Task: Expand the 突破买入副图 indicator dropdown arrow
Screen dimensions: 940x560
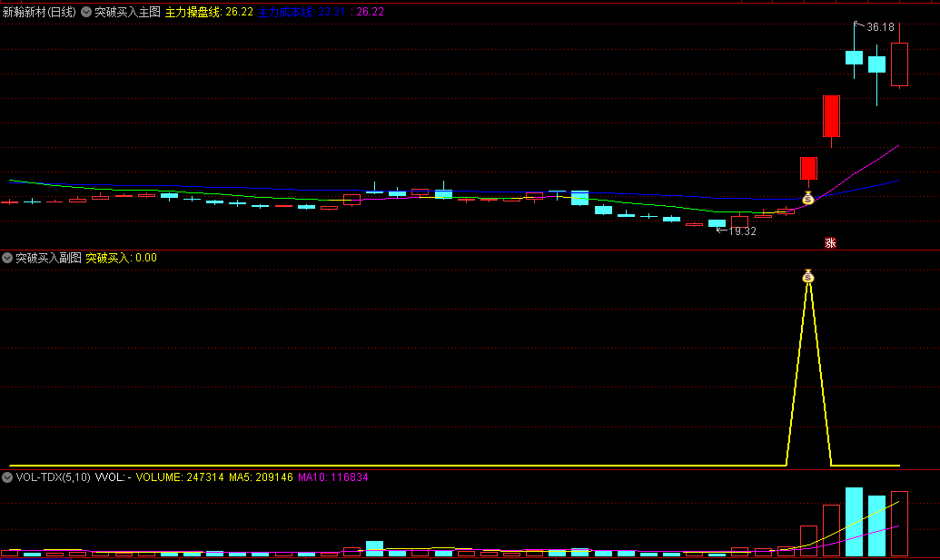Action: click(x=7, y=258)
